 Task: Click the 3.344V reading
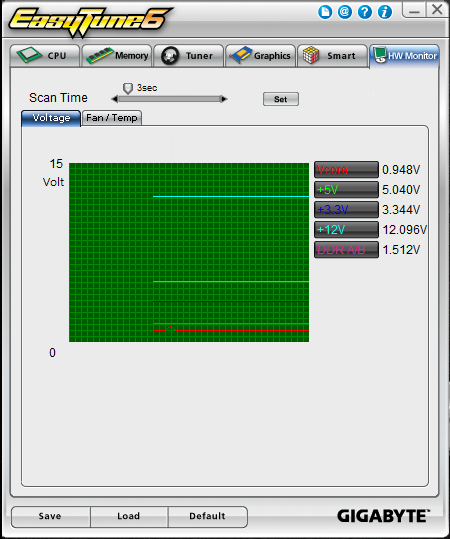[x=401, y=209]
